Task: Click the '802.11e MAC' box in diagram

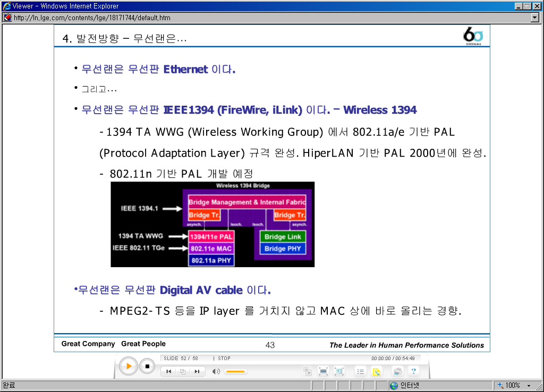Action: 211,249
